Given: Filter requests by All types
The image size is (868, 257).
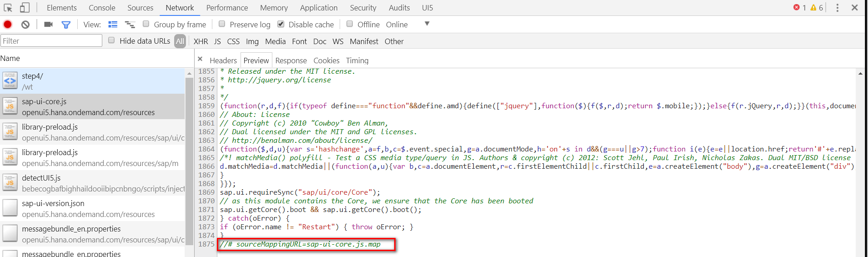Looking at the screenshot, I should point(180,41).
